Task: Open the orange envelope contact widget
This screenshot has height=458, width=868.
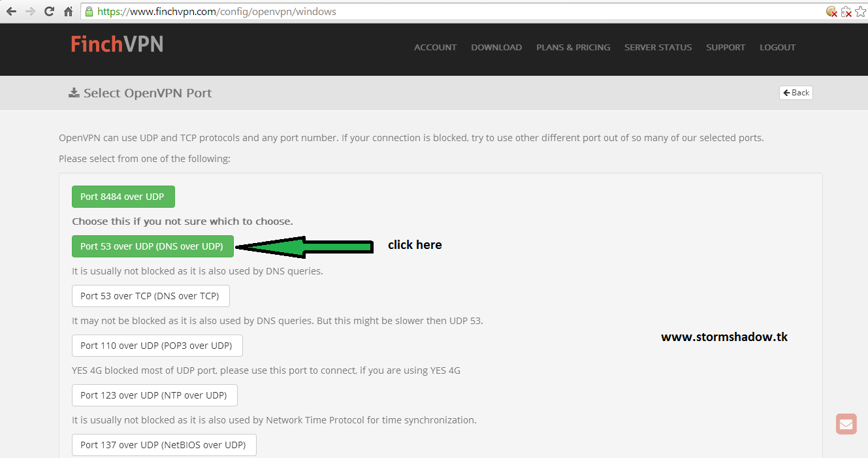Action: (x=846, y=423)
